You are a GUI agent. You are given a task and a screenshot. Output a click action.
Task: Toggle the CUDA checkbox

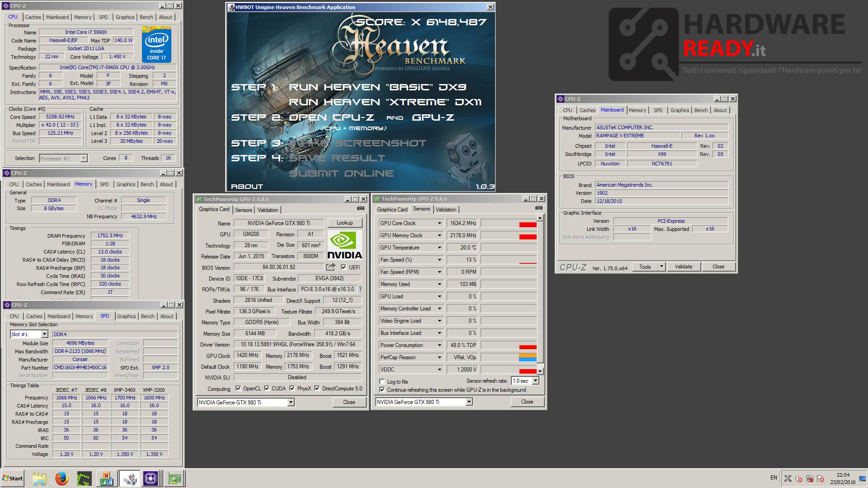tap(267, 388)
